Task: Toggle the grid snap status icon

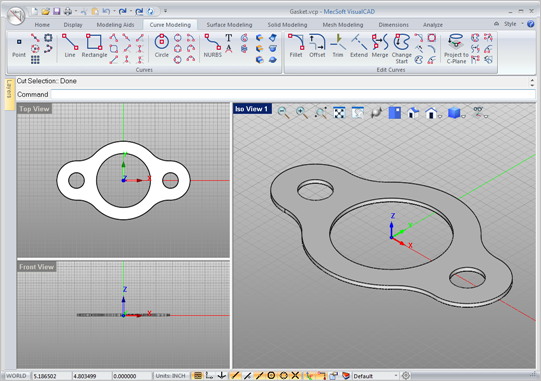Action: 198,375
